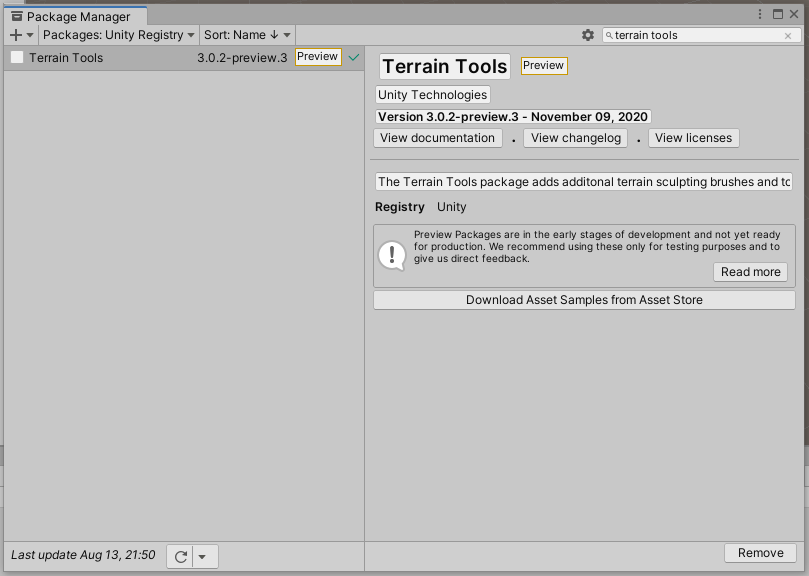
Task: Click the Preview tag in the list row
Action: pyautogui.click(x=318, y=57)
